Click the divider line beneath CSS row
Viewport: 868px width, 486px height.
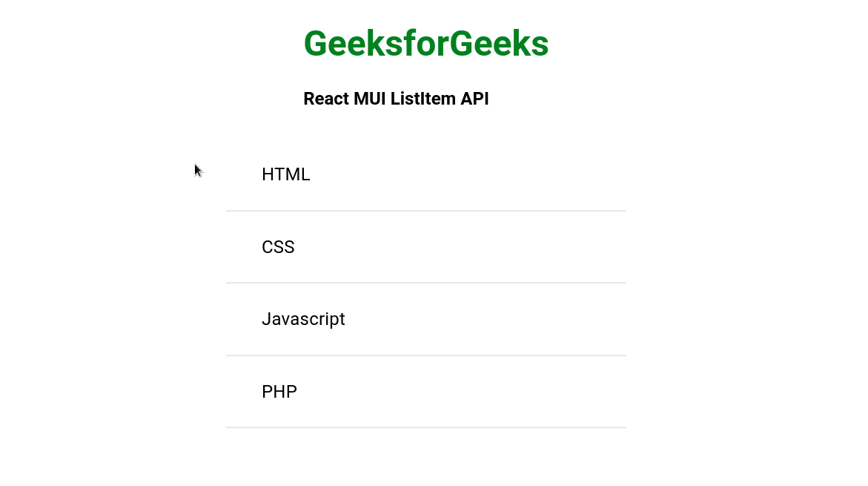(x=426, y=283)
